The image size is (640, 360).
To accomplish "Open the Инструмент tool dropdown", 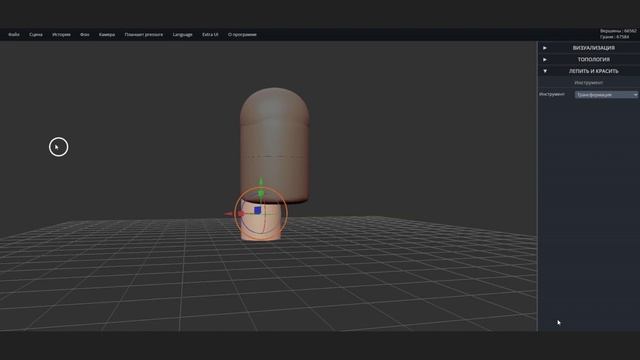I will 606,95.
